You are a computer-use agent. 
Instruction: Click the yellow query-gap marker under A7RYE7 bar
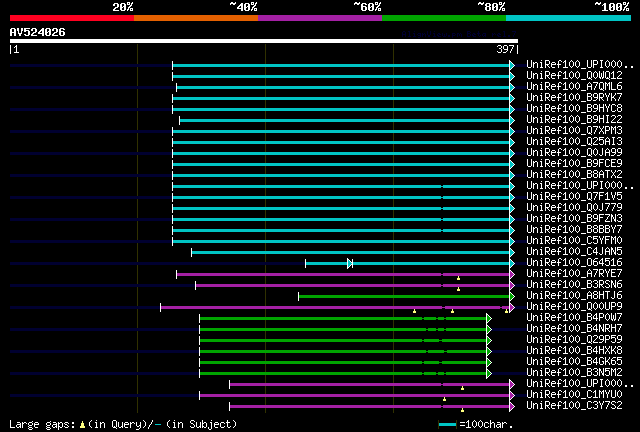click(458, 278)
